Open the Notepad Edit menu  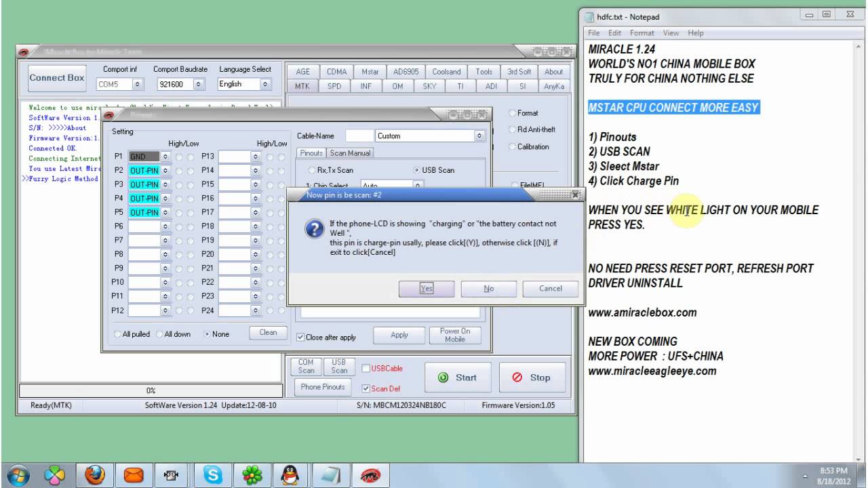click(x=614, y=33)
